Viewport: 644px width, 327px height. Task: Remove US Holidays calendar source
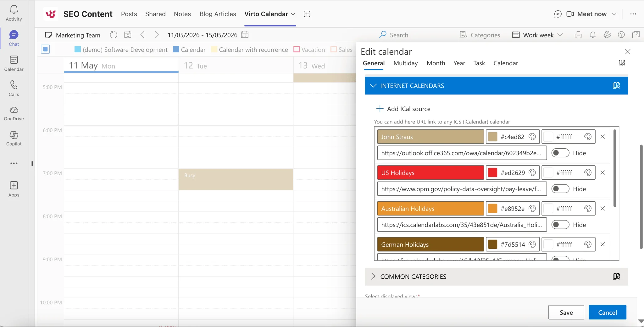click(602, 172)
